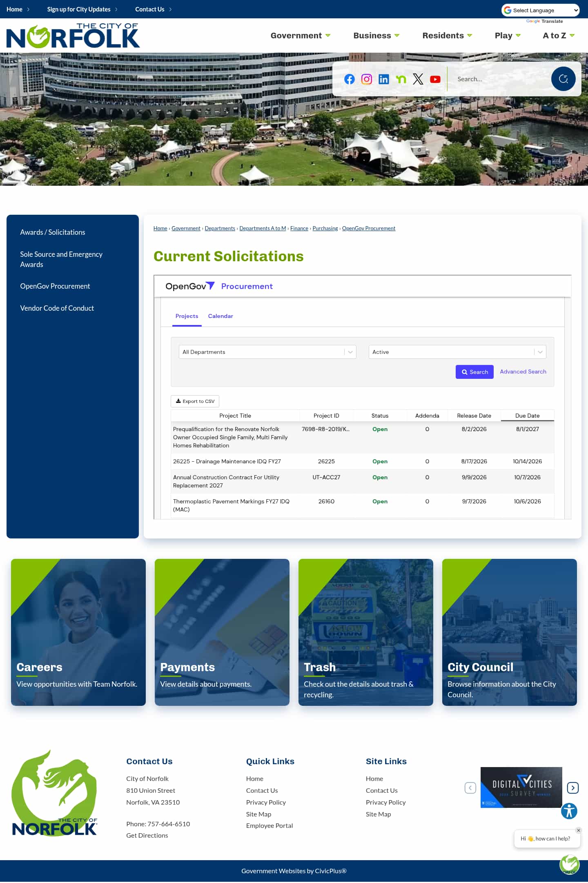This screenshot has height=883, width=588.
Task: Click the mermaid Norfolk footer logo
Action: click(54, 793)
